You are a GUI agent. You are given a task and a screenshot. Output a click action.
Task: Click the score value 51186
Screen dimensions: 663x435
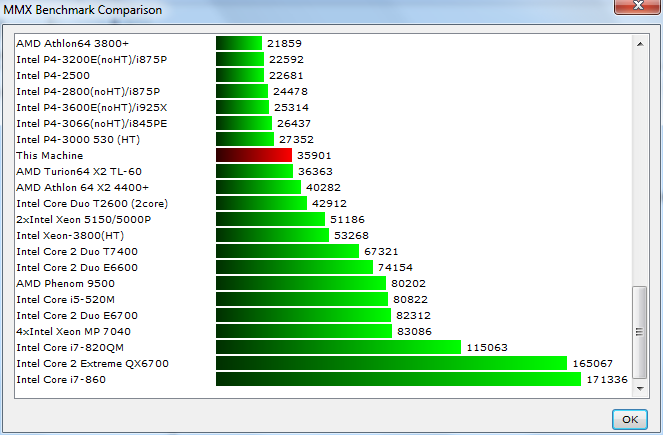347,219
